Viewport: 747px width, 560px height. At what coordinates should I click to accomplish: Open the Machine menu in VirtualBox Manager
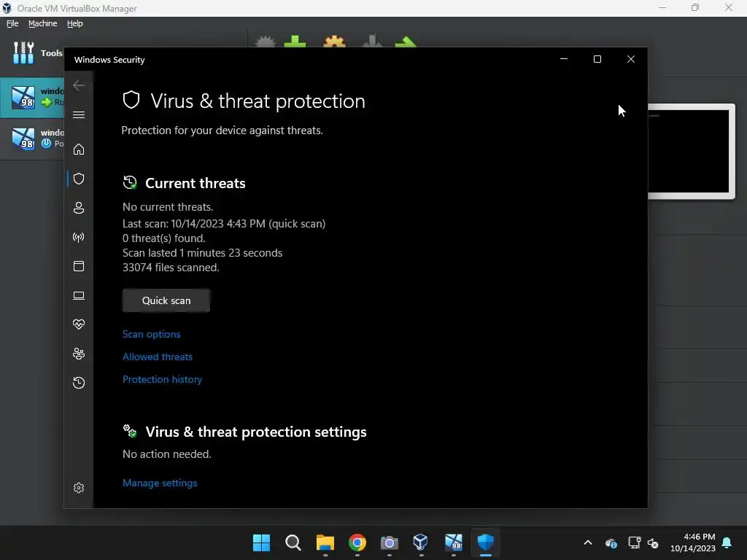42,23
